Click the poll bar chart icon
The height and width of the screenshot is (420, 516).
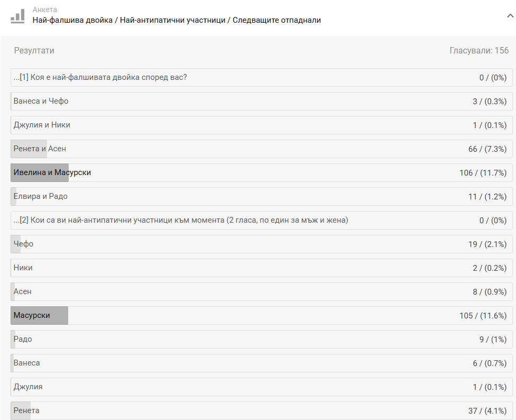tap(17, 16)
